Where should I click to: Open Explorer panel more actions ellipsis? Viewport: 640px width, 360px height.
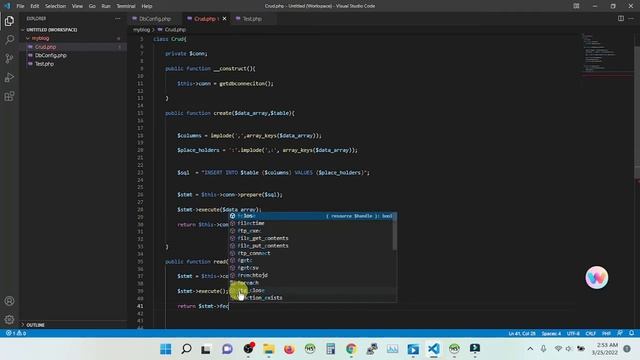click(x=118, y=18)
